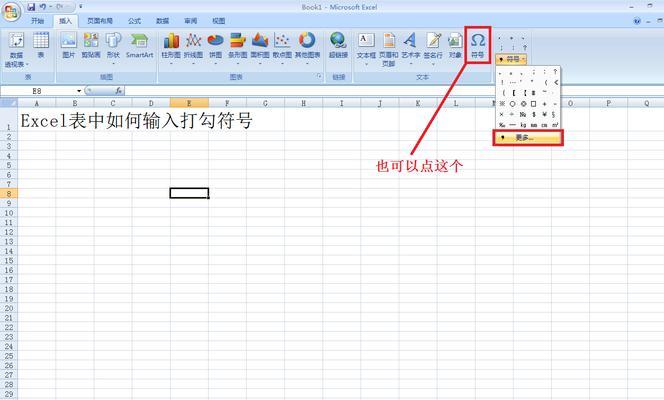
Task: Select column A header
Action: [x=36, y=103]
